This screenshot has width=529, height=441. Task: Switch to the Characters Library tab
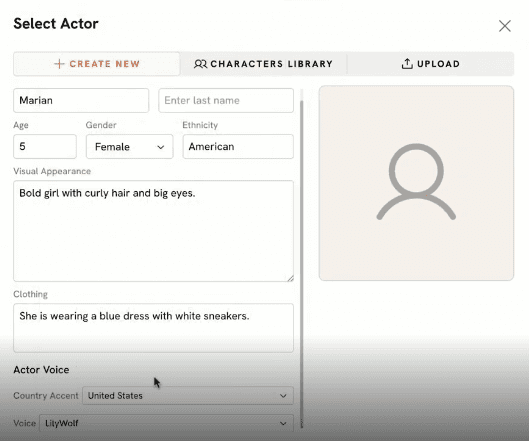coord(263,64)
